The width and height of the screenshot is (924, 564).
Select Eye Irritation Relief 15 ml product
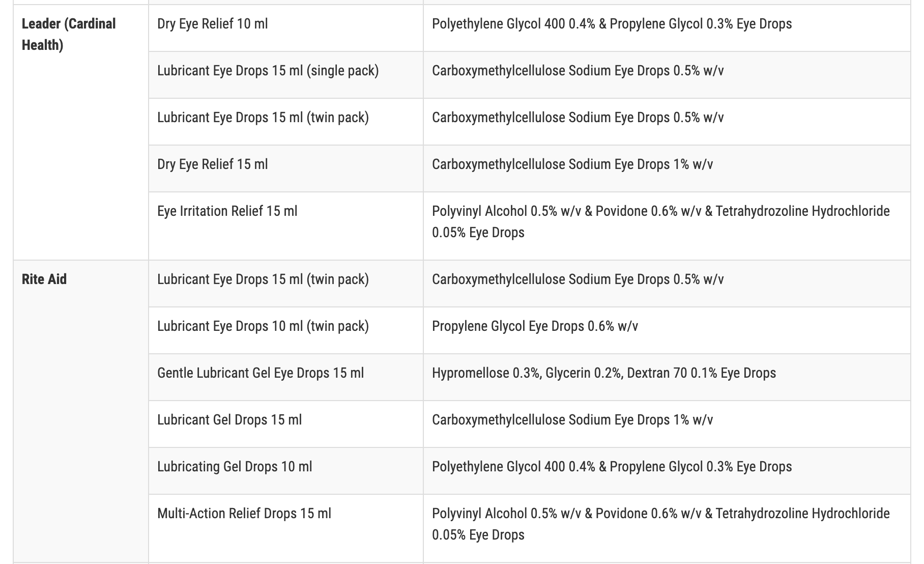(x=227, y=211)
